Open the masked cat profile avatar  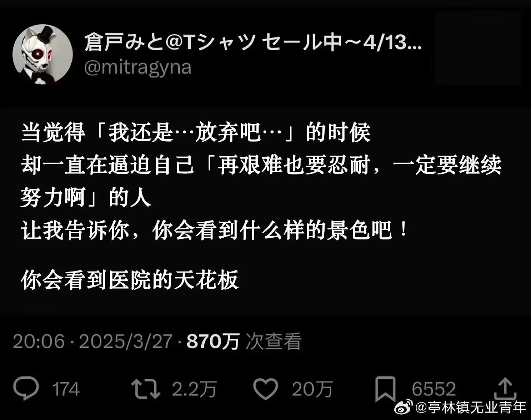pos(43,54)
